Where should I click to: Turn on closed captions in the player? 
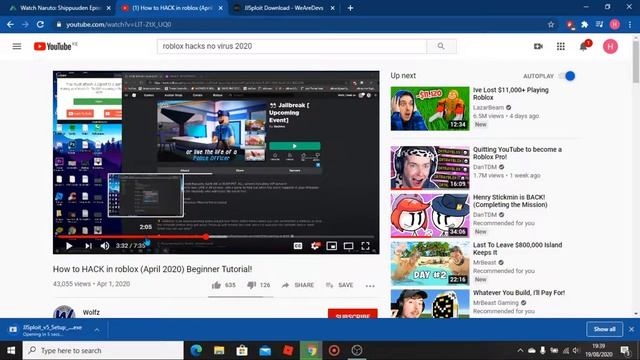[x=298, y=246]
